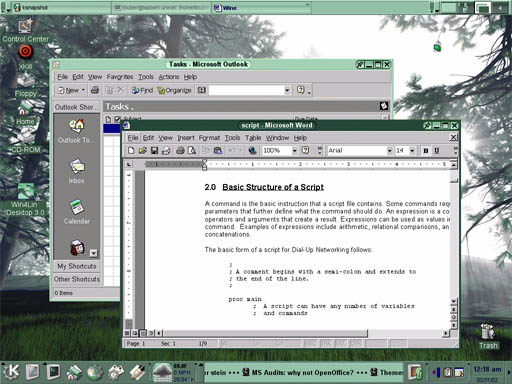Click New blank document icon in Word
512x384 pixels.
click(131, 151)
